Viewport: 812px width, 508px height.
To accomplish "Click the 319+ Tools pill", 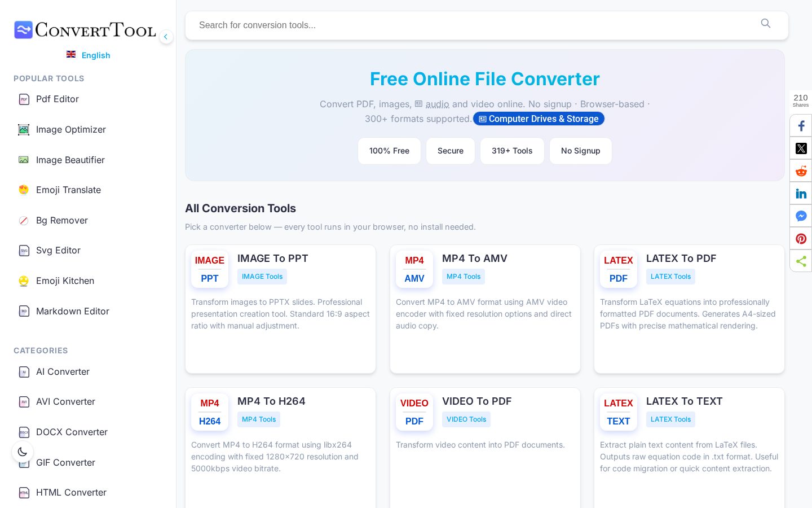I will tap(512, 151).
